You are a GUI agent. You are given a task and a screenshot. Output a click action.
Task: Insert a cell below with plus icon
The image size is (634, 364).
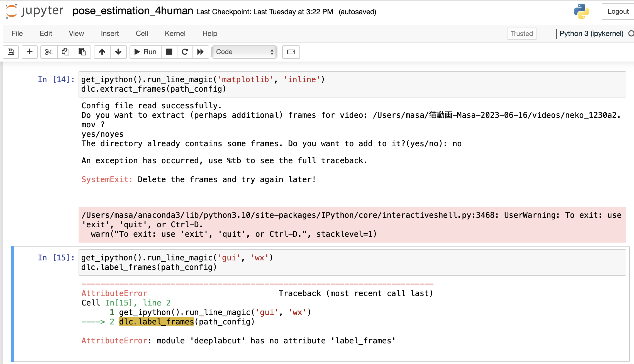pyautogui.click(x=30, y=52)
